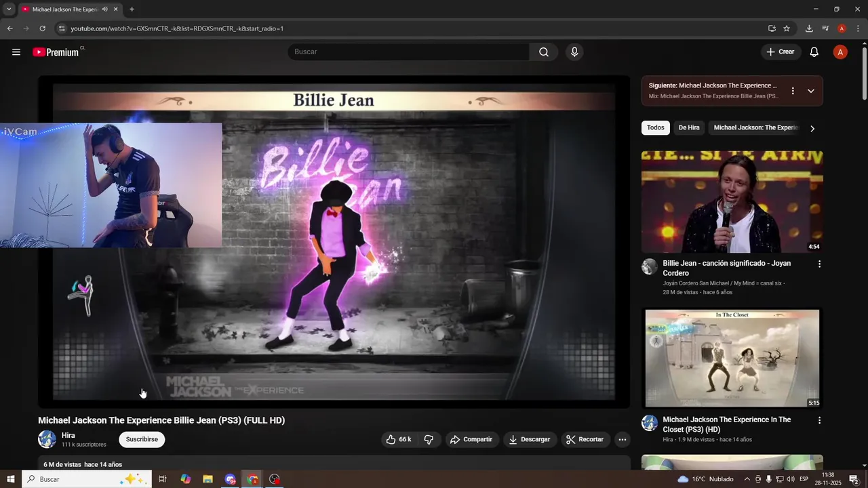
Task: Click the Windows taskbar Buscar search box
Action: 87,479
